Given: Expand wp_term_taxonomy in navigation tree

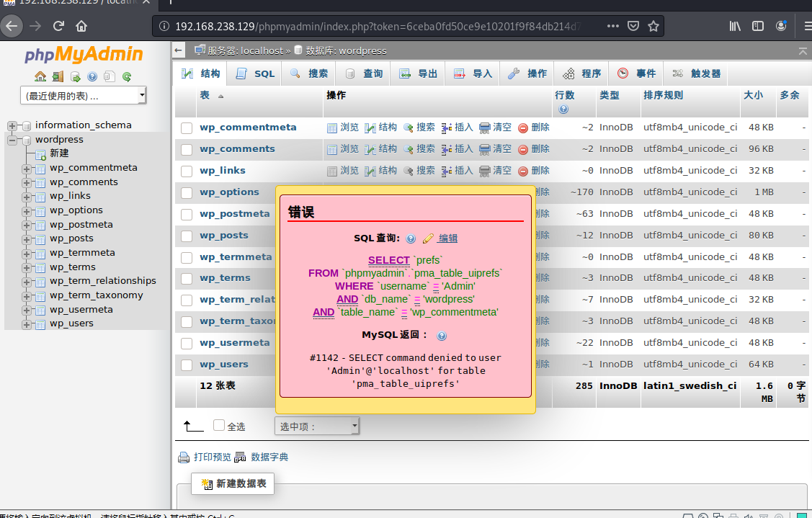Looking at the screenshot, I should tap(27, 296).
